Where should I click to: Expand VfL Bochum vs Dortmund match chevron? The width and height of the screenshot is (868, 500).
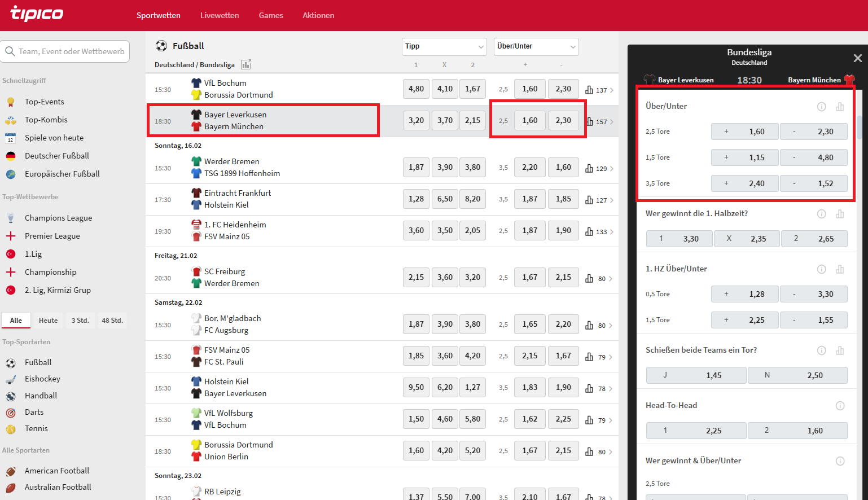tap(612, 90)
